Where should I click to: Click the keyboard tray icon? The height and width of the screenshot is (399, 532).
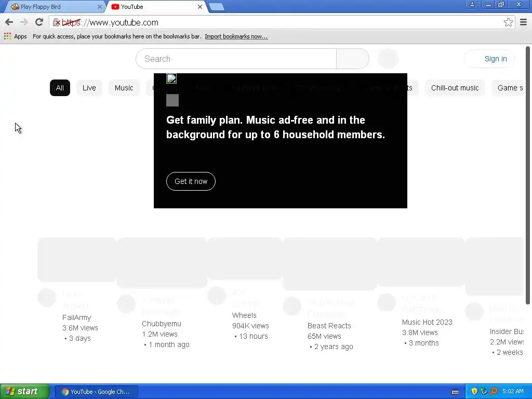pyautogui.click(x=455, y=392)
